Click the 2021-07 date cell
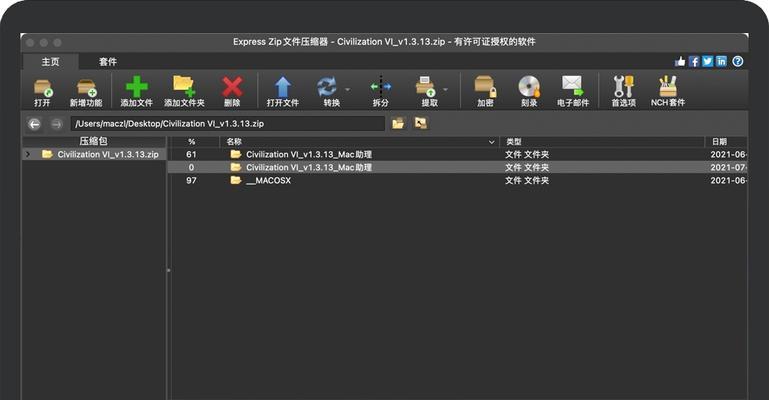The width and height of the screenshot is (769, 400). [728, 167]
